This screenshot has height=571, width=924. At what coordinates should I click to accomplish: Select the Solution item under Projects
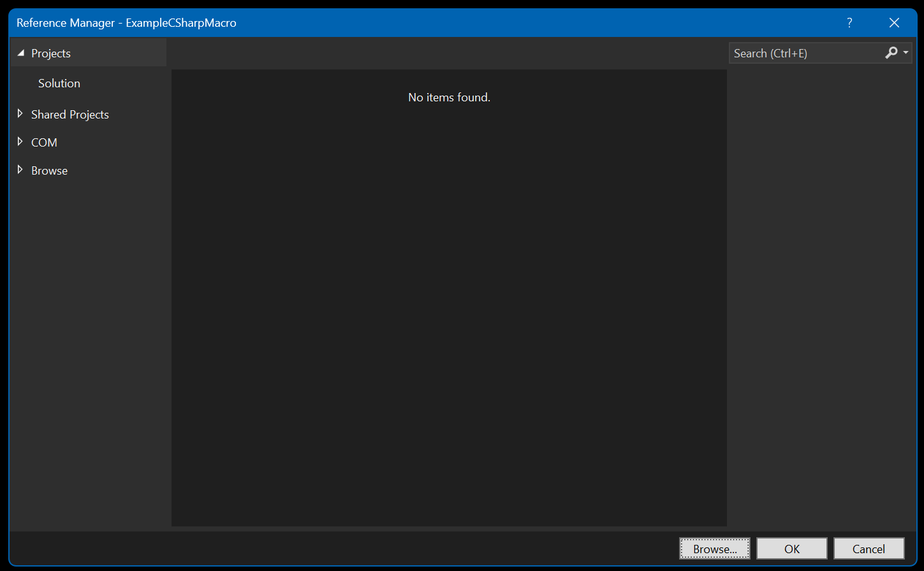click(x=59, y=83)
